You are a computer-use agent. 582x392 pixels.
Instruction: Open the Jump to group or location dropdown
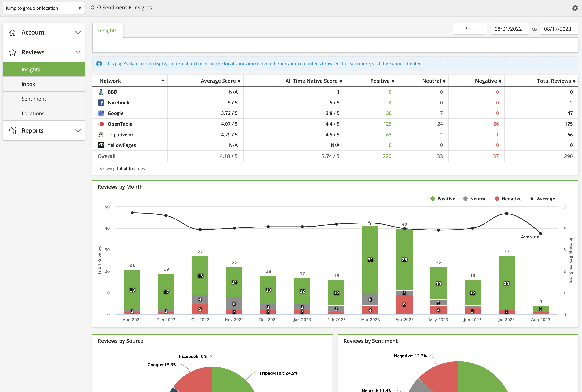(44, 8)
